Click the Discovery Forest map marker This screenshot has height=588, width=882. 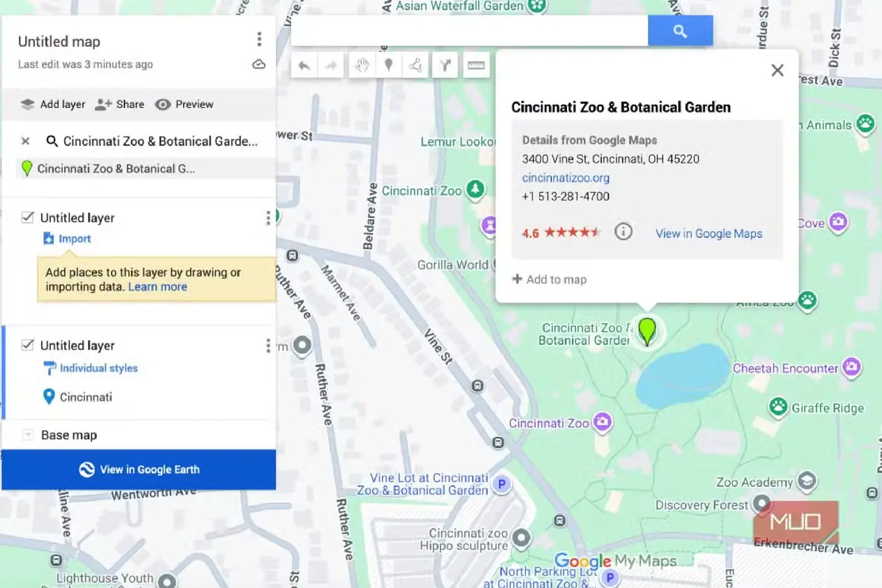[763, 502]
